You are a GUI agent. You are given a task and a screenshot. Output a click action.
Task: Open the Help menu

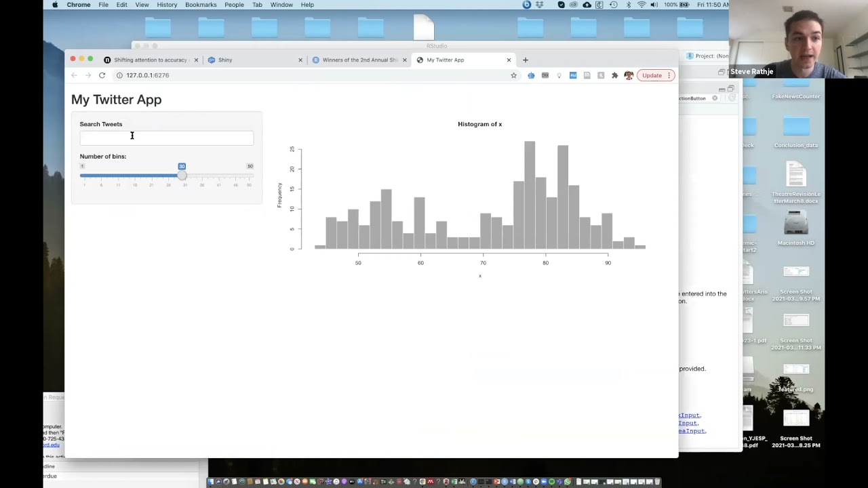tap(307, 5)
